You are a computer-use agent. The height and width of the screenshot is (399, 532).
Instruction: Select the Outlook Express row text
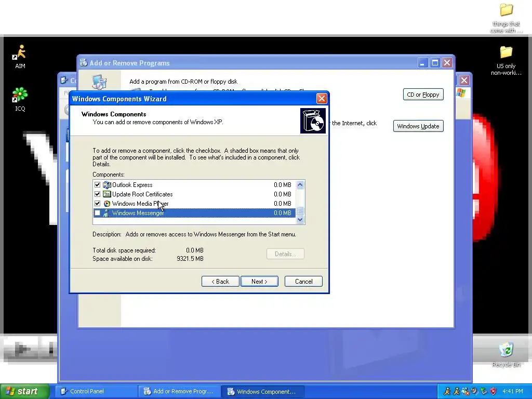point(132,185)
